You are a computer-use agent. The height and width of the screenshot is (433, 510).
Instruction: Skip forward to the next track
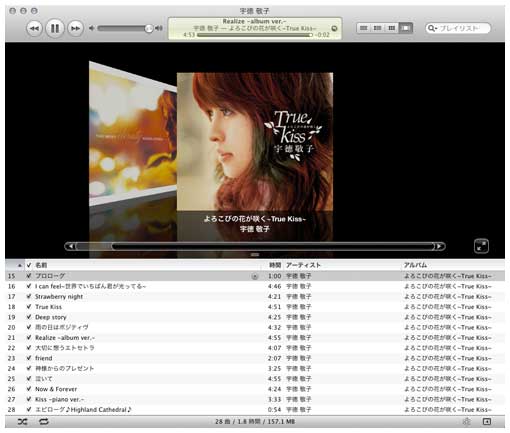[x=75, y=28]
